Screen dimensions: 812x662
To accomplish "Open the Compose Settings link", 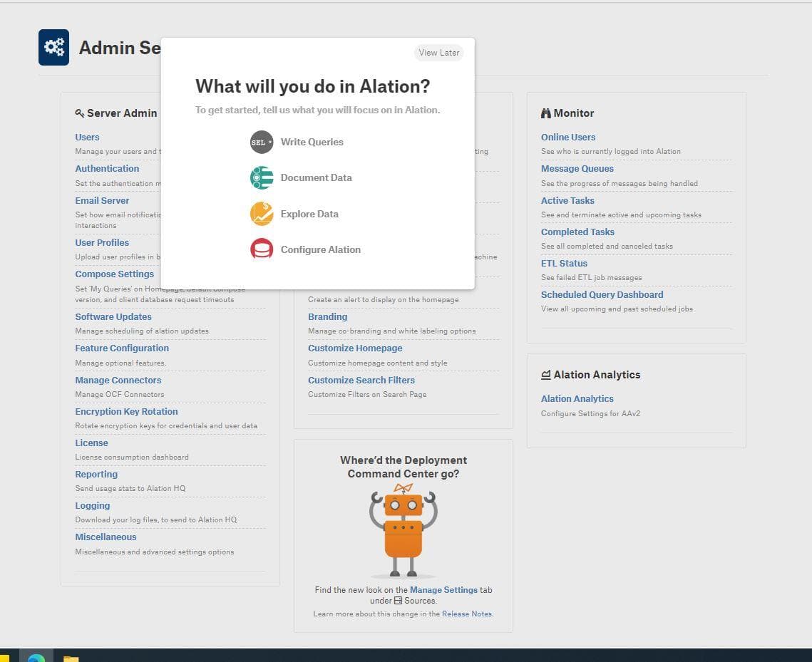I will click(115, 274).
